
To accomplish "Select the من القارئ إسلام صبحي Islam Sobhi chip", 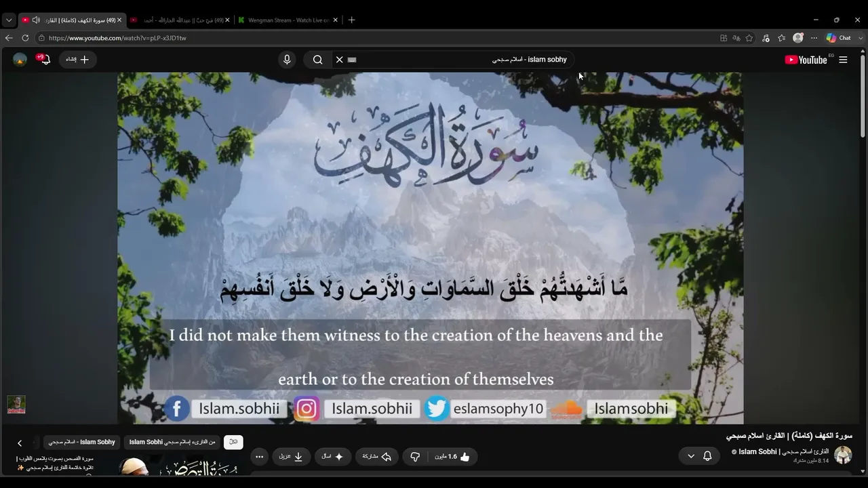I will click(x=172, y=442).
